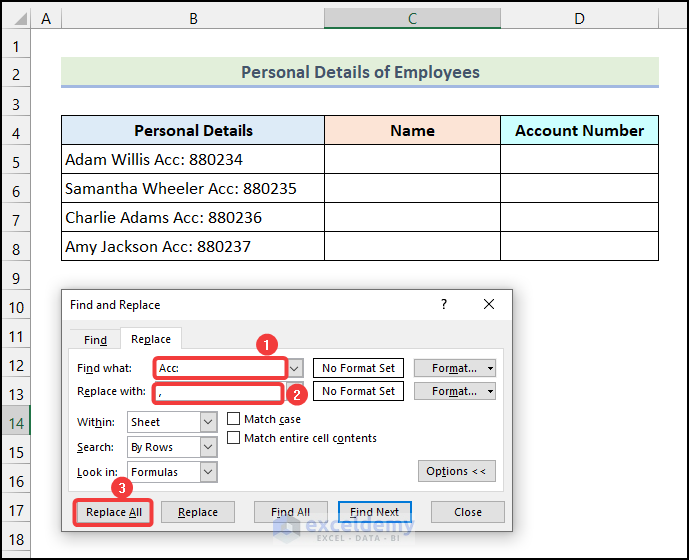Select cell 'Samantha Wheeler Acc: 880235'
The width and height of the screenshot is (689, 560).
click(193, 188)
